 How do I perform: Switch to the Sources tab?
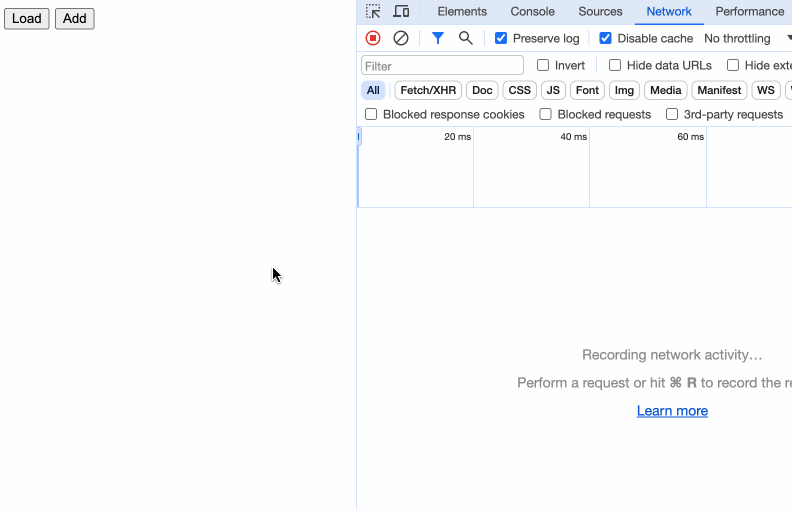pyautogui.click(x=600, y=12)
